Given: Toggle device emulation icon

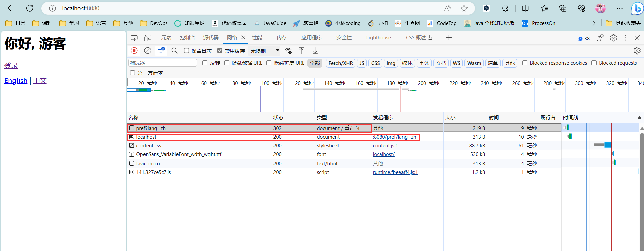Looking at the screenshot, I should 148,38.
